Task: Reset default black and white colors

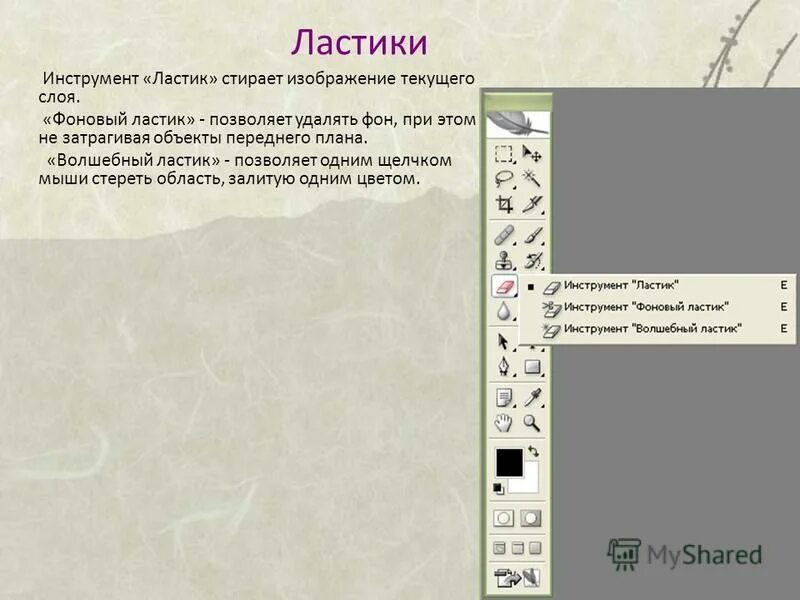Action: 498,489
